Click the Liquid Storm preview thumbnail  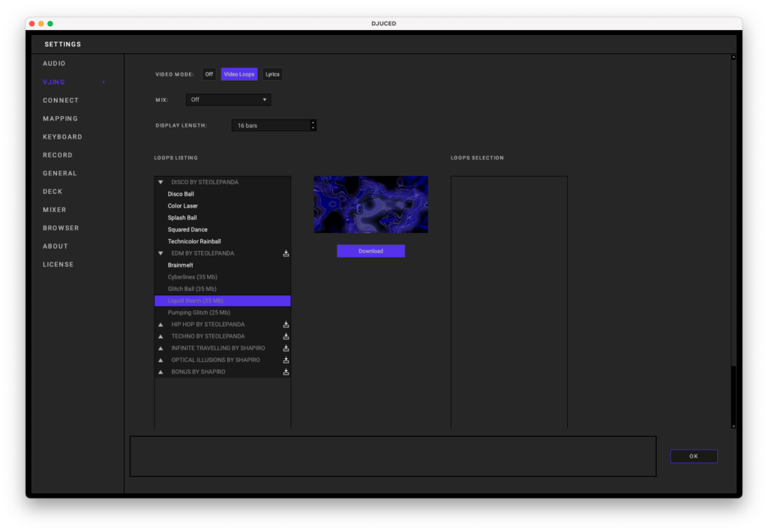370,205
